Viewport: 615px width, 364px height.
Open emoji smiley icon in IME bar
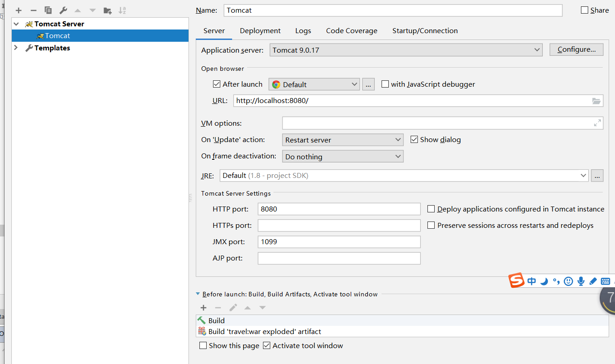[x=568, y=281]
